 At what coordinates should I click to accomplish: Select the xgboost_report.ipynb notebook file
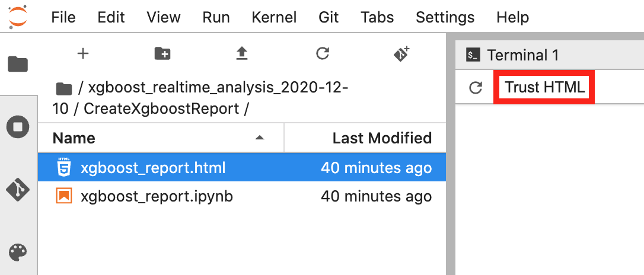(157, 196)
